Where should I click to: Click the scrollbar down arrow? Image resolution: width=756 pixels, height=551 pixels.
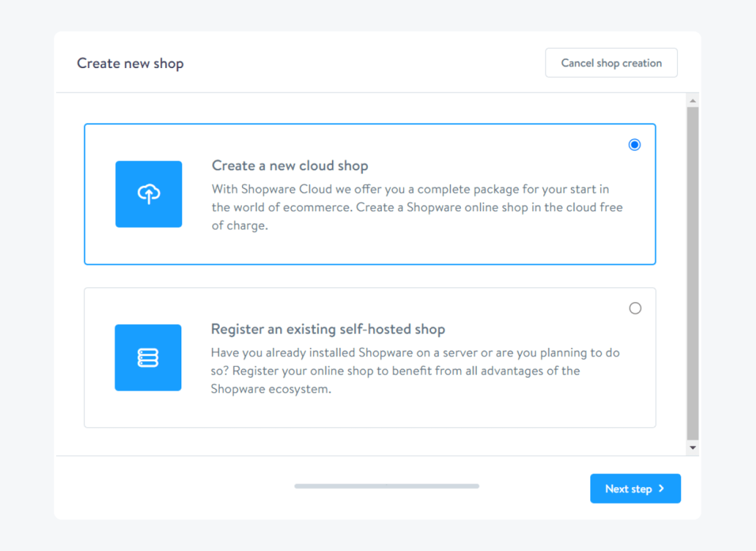692,447
